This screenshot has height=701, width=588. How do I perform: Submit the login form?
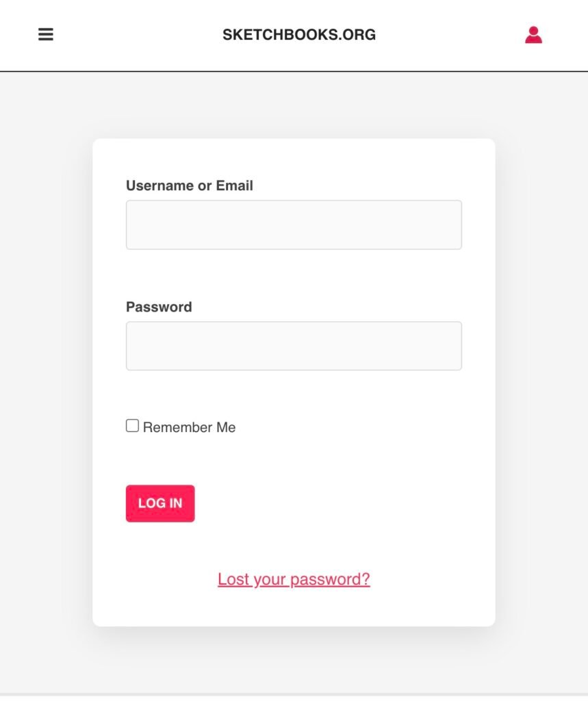(159, 503)
